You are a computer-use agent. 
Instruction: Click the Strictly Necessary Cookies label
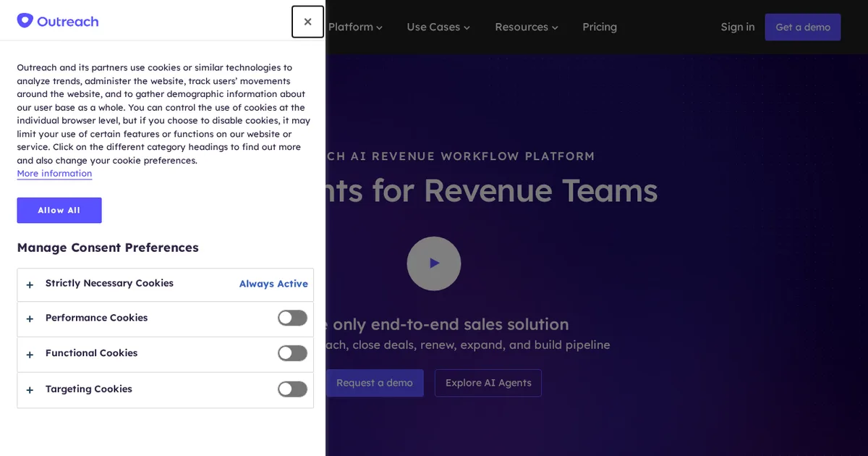click(109, 283)
